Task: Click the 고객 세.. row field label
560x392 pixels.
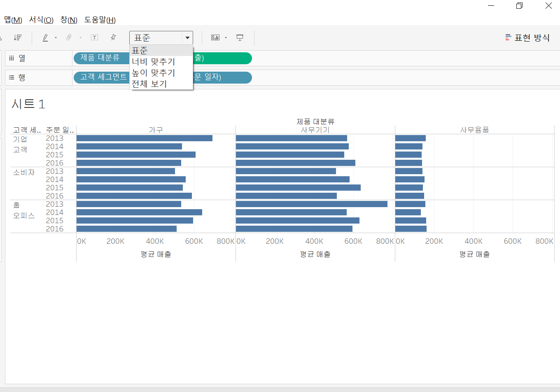Action: (x=27, y=130)
